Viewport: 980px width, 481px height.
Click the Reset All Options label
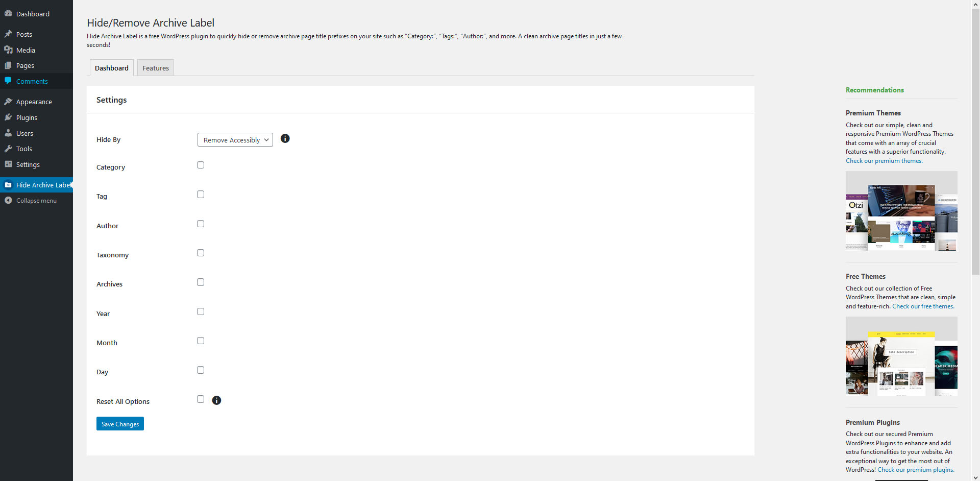pos(123,402)
